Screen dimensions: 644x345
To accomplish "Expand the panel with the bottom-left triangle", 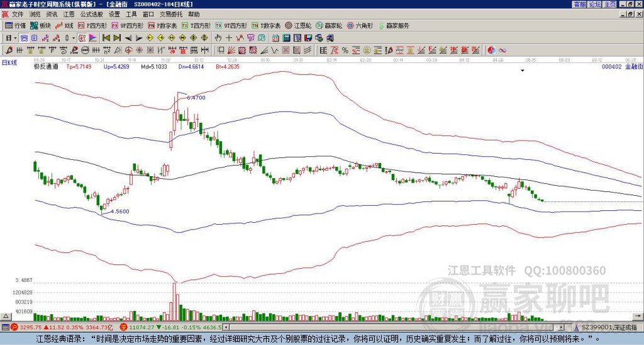I will (6, 317).
